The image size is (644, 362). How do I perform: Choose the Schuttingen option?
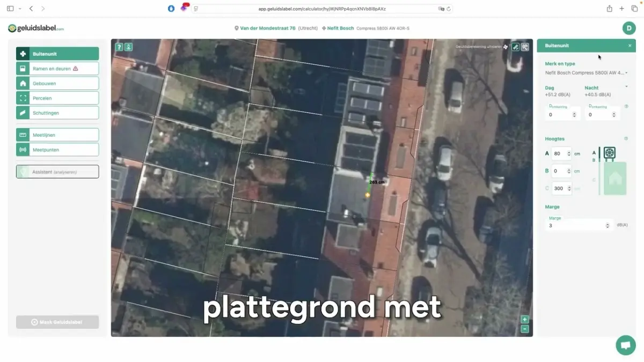(x=57, y=113)
